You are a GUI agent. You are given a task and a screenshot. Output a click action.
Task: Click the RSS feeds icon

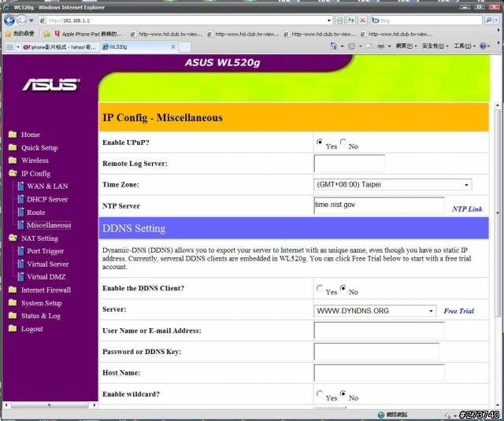[352, 46]
